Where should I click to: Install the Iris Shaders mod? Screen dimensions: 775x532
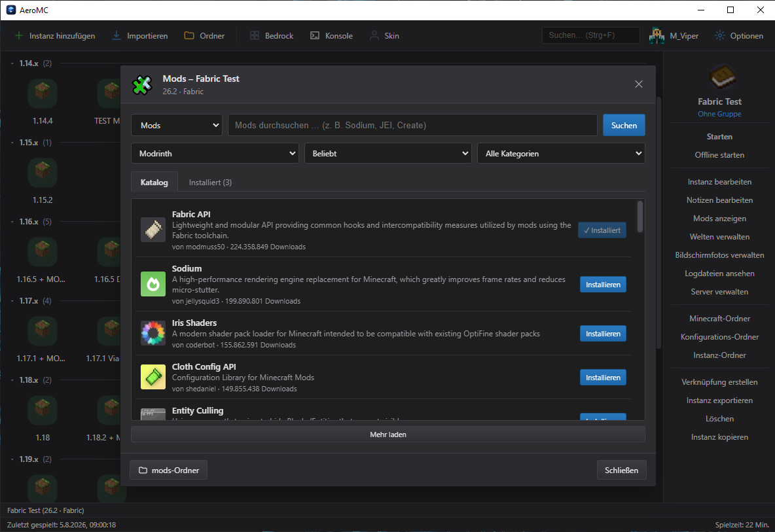point(602,334)
